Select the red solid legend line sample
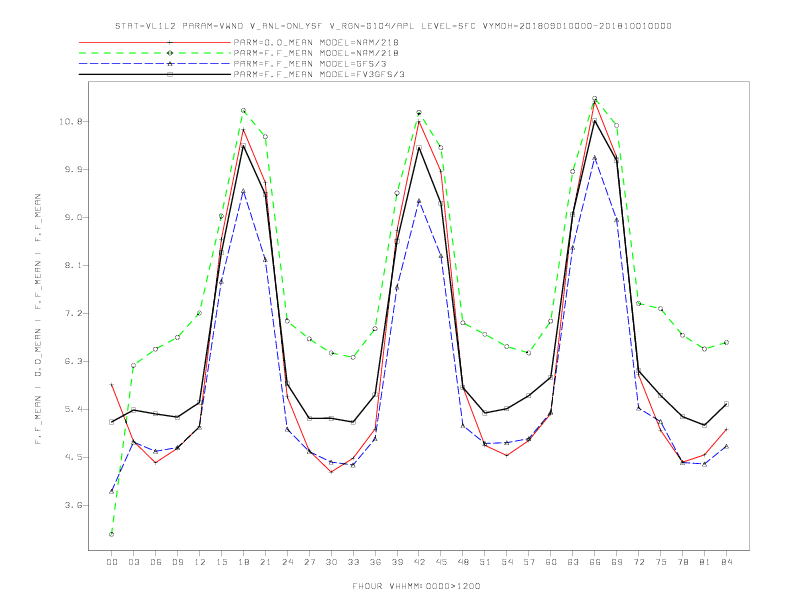Screen dimensions: 792x612 pyautogui.click(x=155, y=42)
